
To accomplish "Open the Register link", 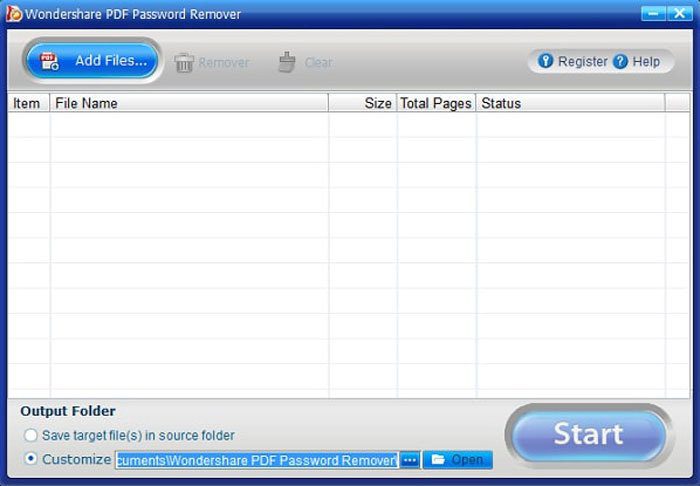I will pyautogui.click(x=572, y=61).
